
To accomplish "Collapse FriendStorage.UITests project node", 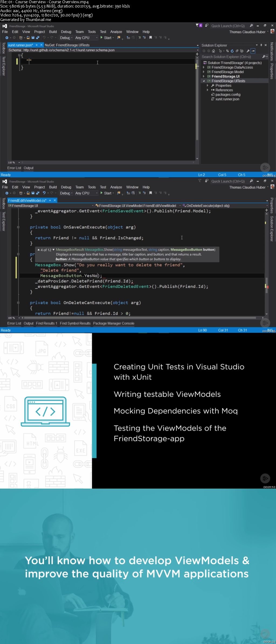I will coord(204,81).
